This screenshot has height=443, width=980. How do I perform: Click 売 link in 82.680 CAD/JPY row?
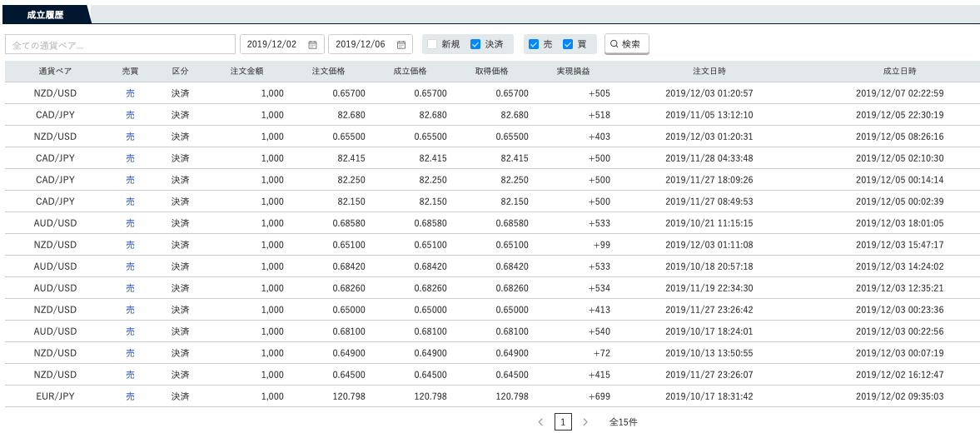[130, 115]
